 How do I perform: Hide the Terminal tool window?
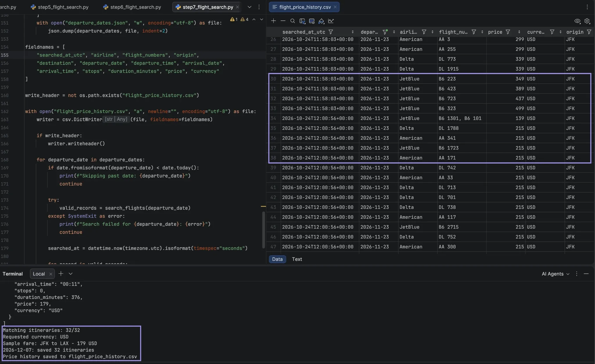586,274
